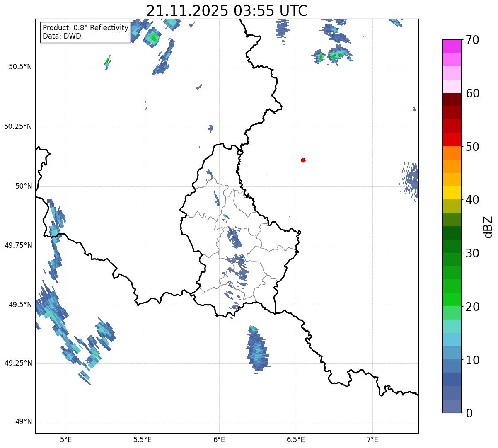Click the red station marker dot

pos(303,160)
